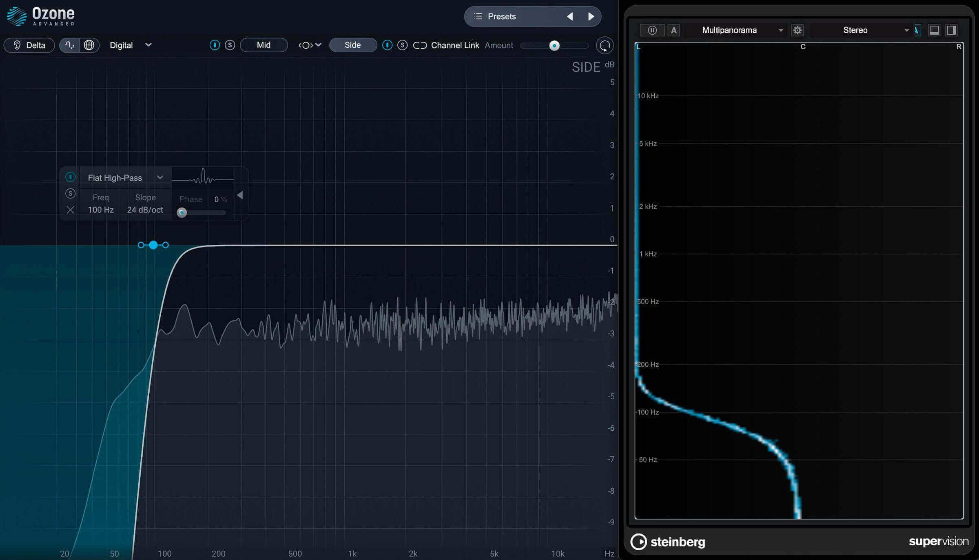Solo the Side channel

[x=402, y=45]
